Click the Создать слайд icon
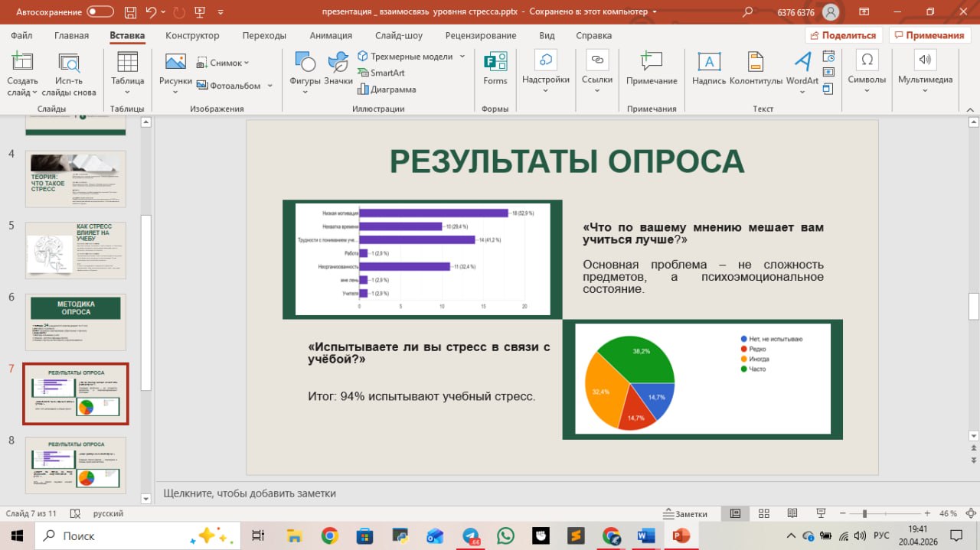The image size is (980, 550). pyautogui.click(x=22, y=63)
